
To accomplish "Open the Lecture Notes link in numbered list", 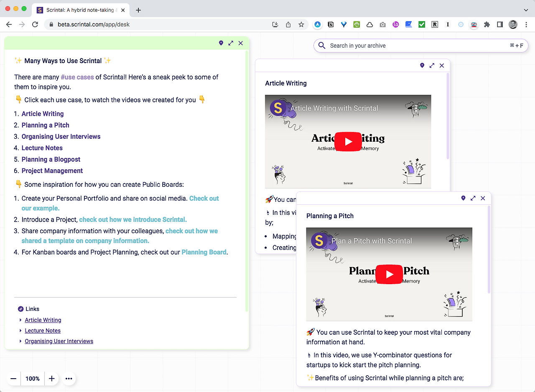I will pos(42,148).
